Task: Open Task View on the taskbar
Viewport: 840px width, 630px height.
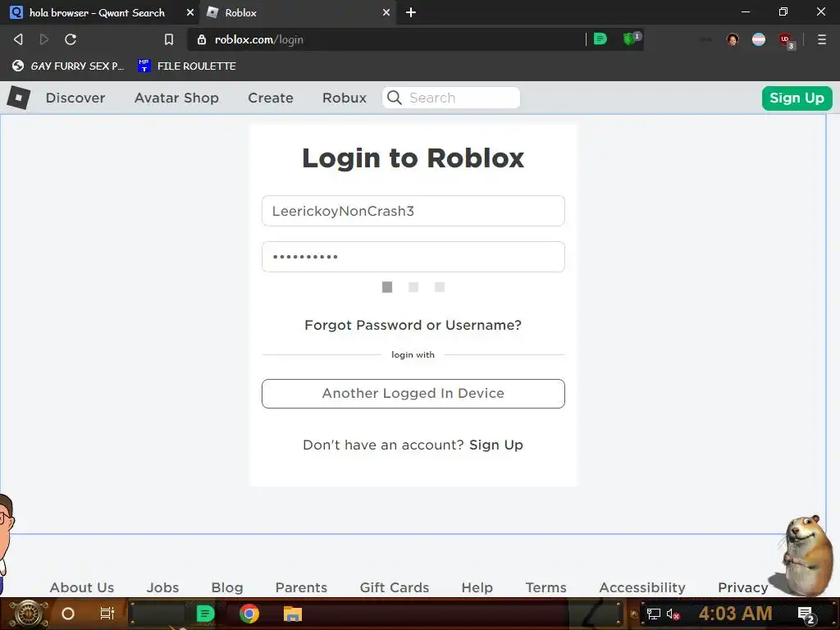Action: (107, 614)
